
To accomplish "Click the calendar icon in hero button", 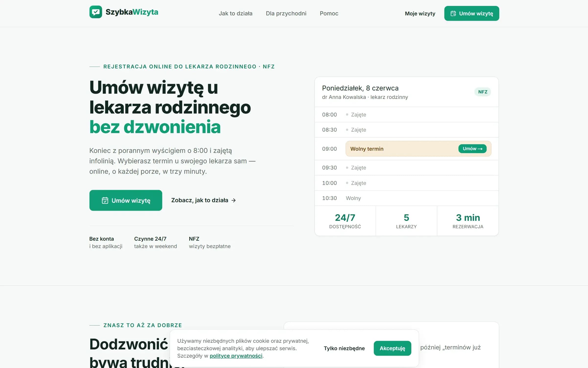I will click(105, 200).
